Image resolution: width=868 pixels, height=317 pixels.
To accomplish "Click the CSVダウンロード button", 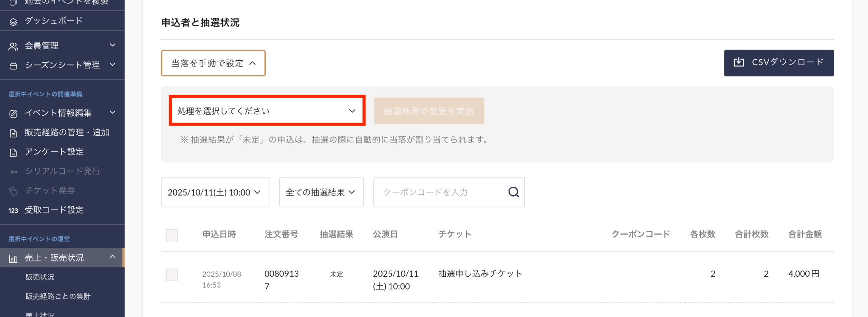I will coord(779,63).
